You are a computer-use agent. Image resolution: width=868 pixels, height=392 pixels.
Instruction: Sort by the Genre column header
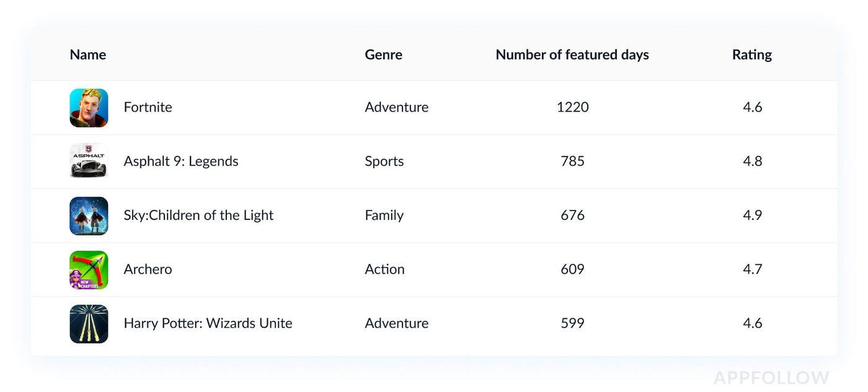(383, 54)
